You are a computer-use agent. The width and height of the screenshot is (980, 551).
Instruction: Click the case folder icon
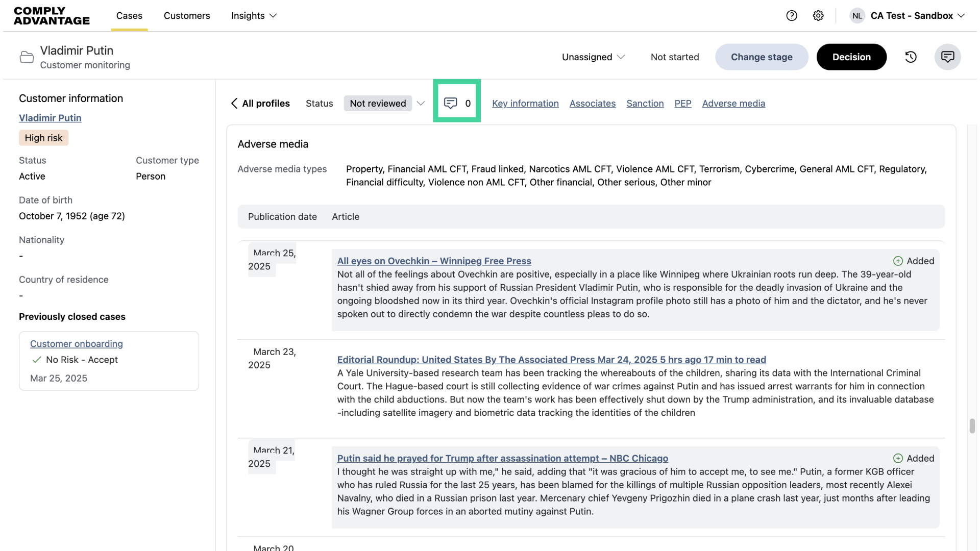point(27,57)
